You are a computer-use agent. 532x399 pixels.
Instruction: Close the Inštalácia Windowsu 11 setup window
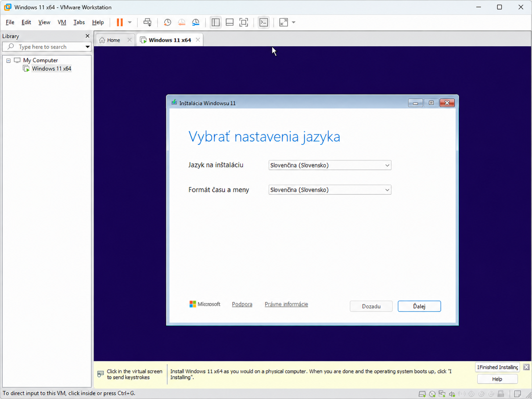[447, 103]
